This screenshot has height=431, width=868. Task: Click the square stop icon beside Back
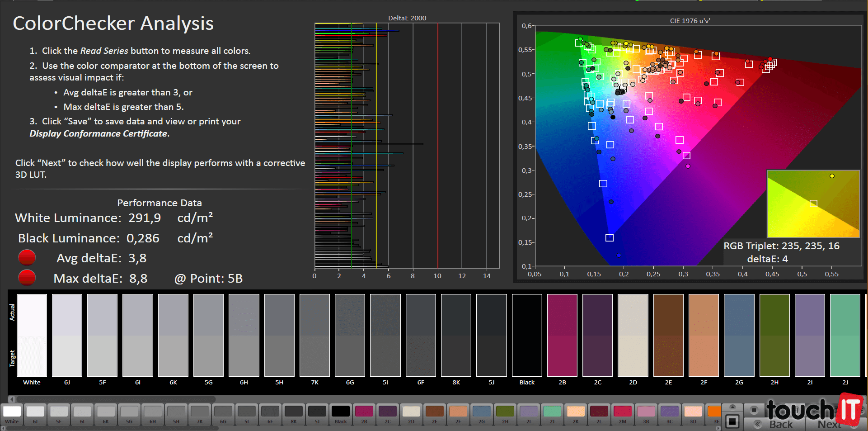pyautogui.click(x=732, y=422)
